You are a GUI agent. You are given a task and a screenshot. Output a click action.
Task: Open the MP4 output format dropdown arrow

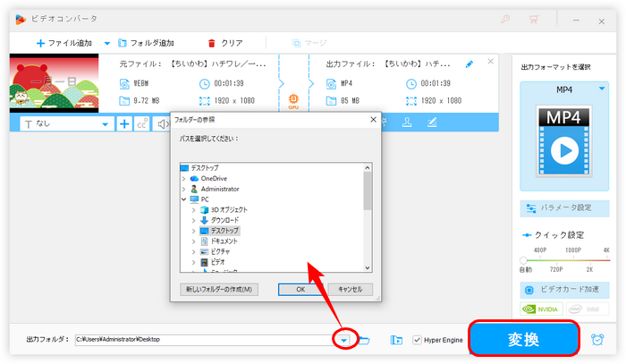point(602,89)
